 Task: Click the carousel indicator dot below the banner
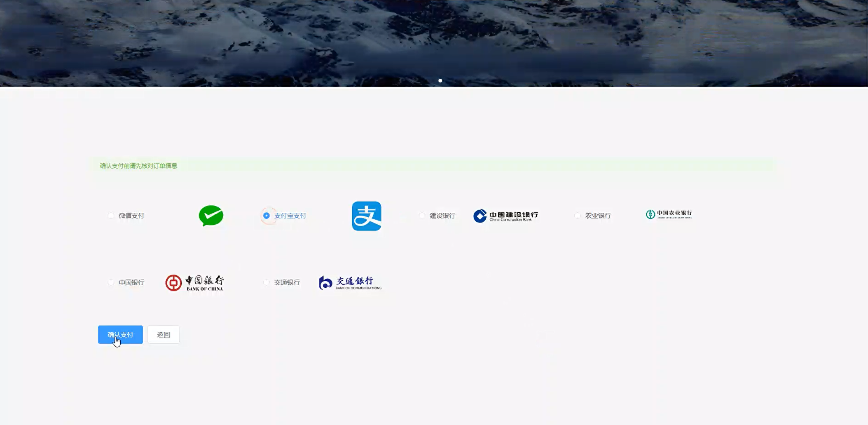440,80
